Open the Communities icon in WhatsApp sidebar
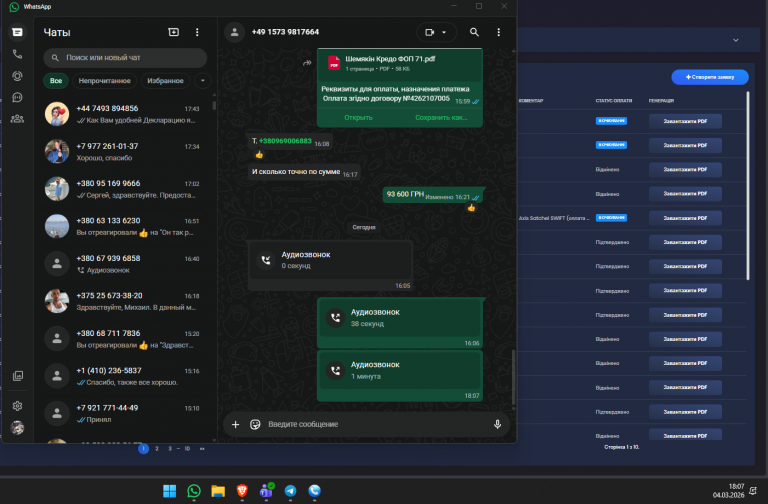The width and height of the screenshot is (768, 504). pyautogui.click(x=17, y=119)
